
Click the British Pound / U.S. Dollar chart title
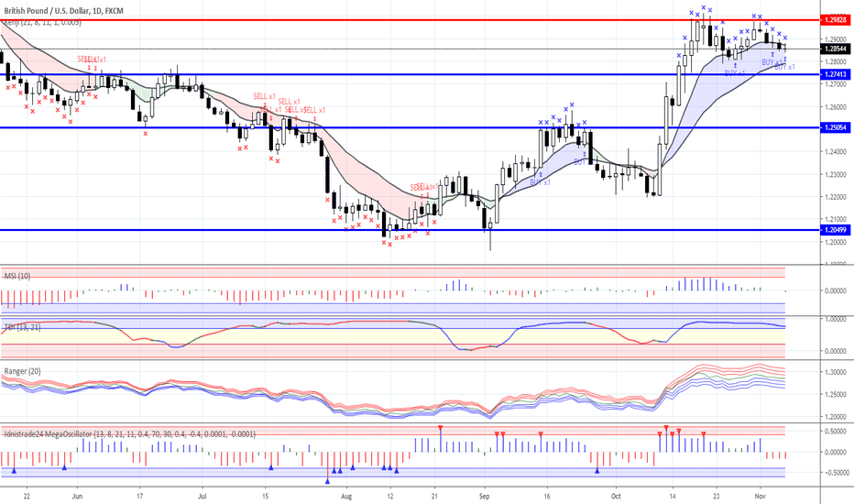pos(64,10)
